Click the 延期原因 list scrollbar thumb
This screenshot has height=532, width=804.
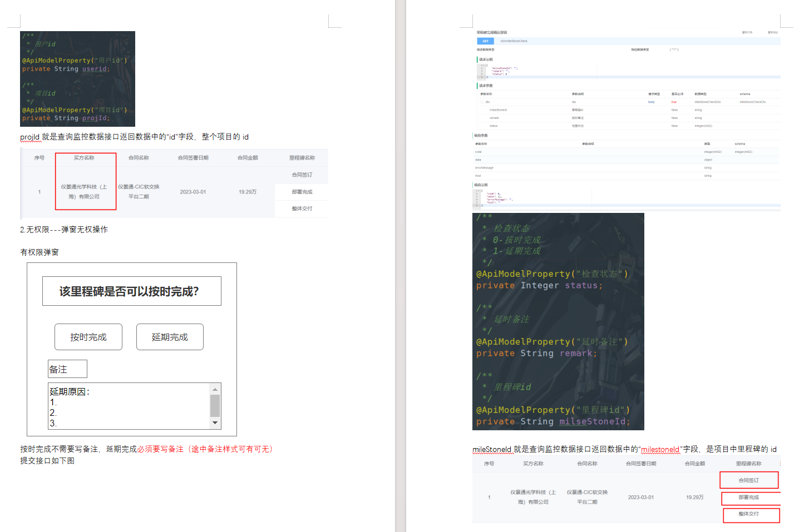215,406
